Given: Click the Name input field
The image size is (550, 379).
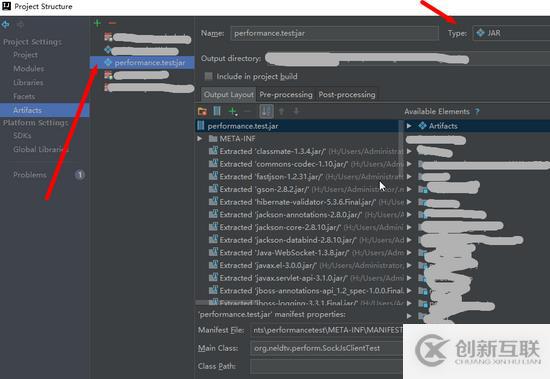Looking at the screenshot, I should [x=335, y=33].
